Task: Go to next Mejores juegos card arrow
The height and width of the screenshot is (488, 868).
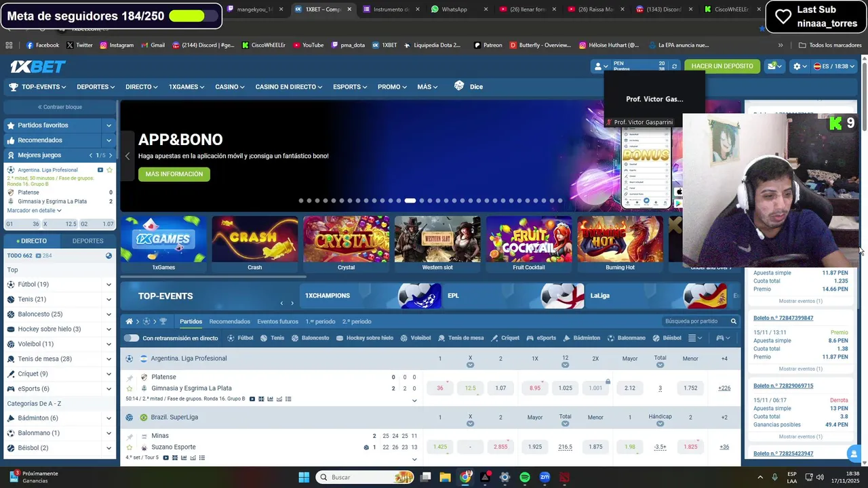Action: 111,155
